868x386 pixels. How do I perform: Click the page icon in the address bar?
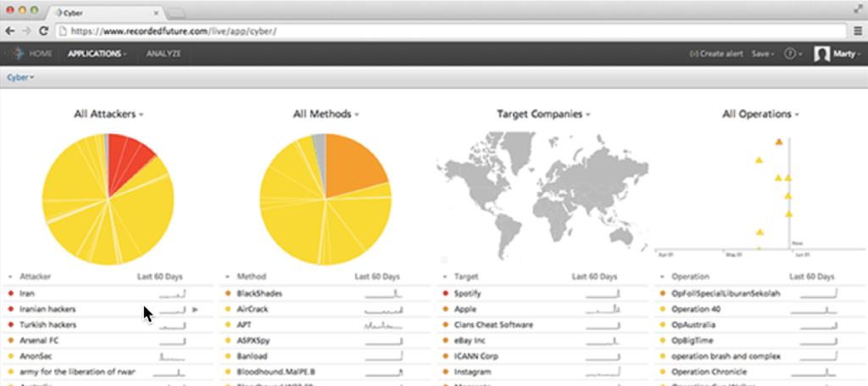(x=61, y=31)
